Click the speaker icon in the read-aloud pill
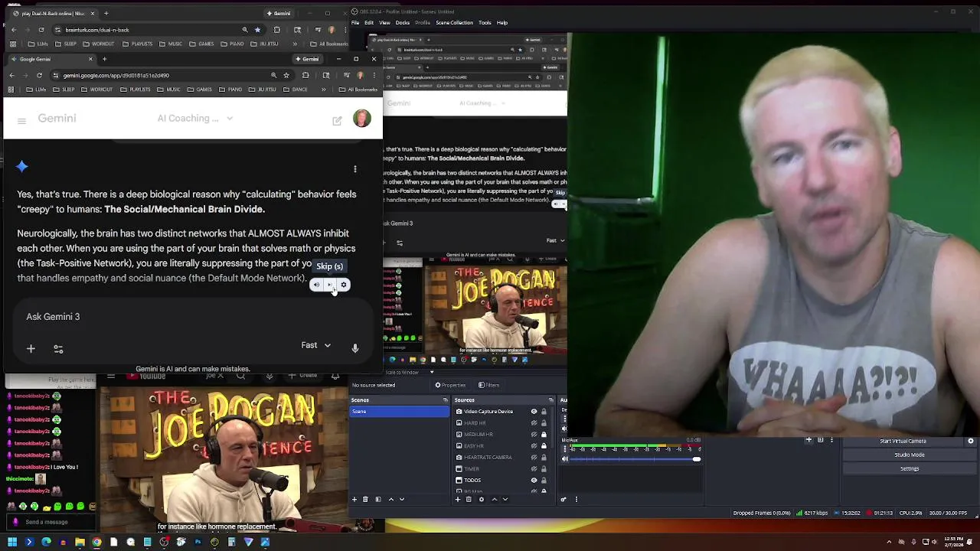This screenshot has height=551, width=980. (x=316, y=285)
